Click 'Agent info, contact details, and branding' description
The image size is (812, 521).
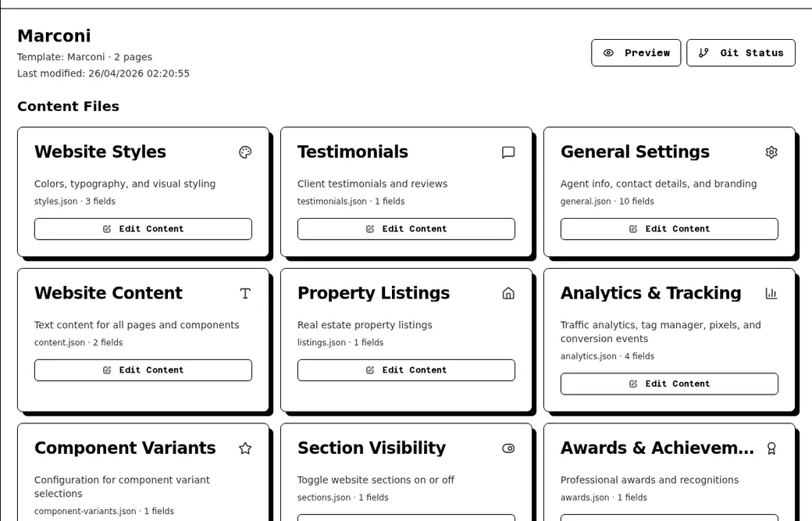pyautogui.click(x=658, y=184)
